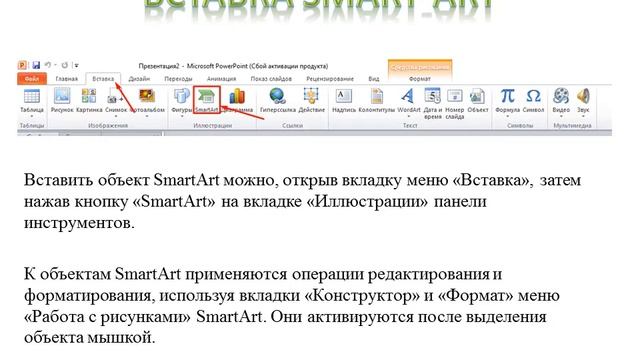Viewport: 640px width, 360px height.
Task: Click the Видео film reel icon
Action: (x=561, y=96)
